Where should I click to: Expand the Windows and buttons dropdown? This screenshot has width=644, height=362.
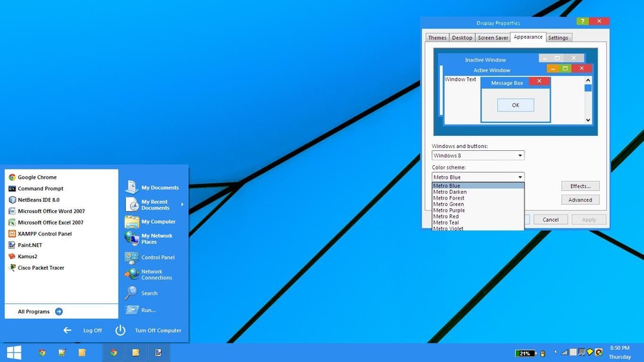pyautogui.click(x=519, y=155)
